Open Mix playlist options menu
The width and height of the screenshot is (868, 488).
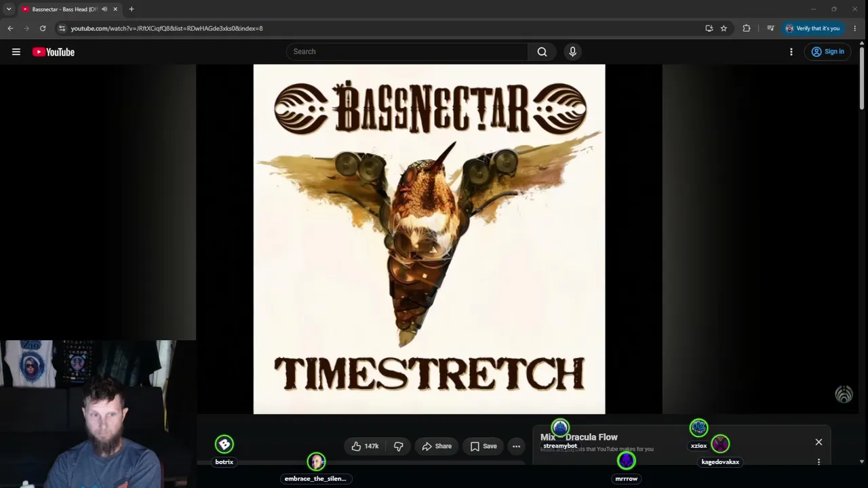point(818,462)
